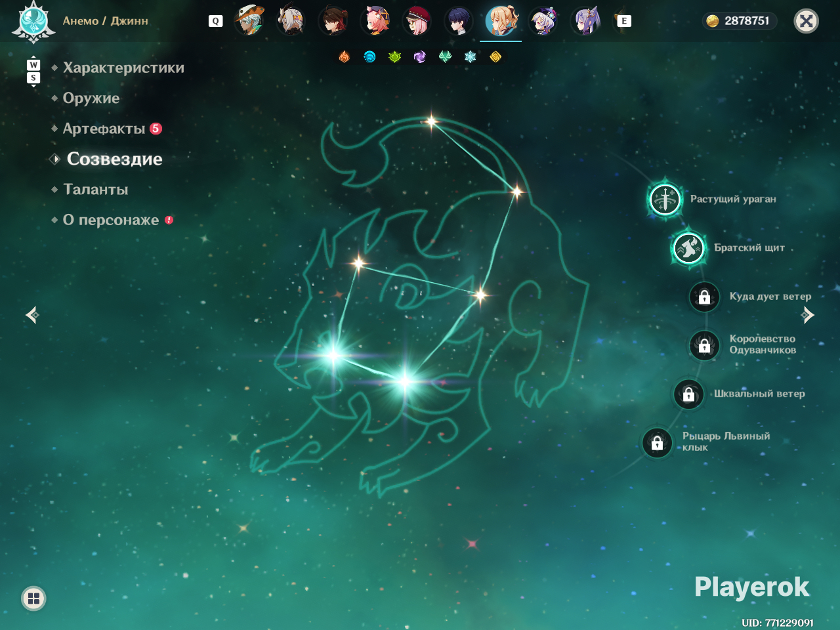Select the Anemo element filter icon
The height and width of the screenshot is (630, 840).
coord(445,57)
